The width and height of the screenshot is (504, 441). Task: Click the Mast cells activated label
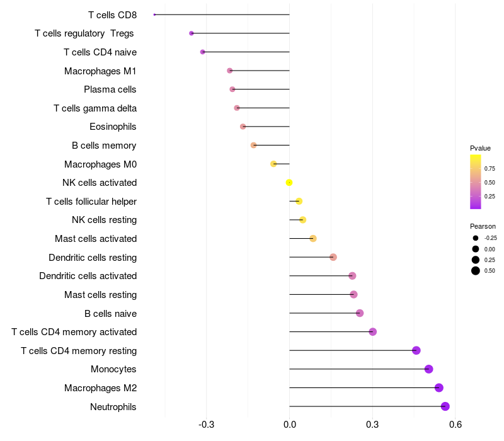96,239
